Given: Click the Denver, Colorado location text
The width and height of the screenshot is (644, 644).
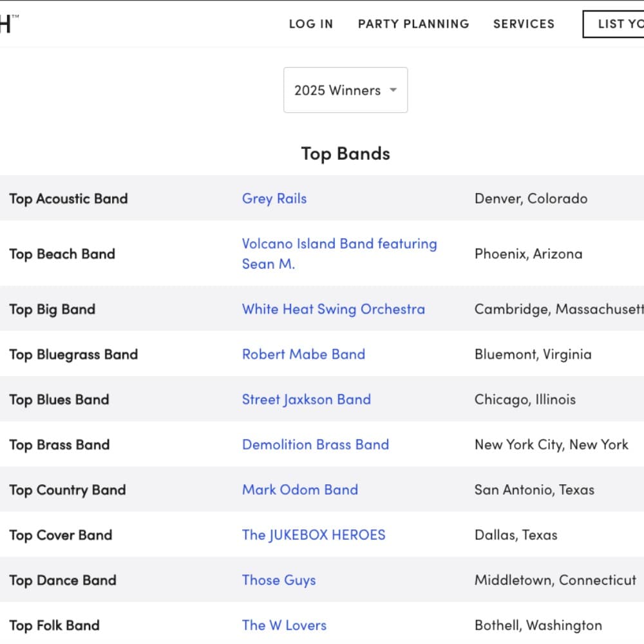Looking at the screenshot, I should pos(531,198).
